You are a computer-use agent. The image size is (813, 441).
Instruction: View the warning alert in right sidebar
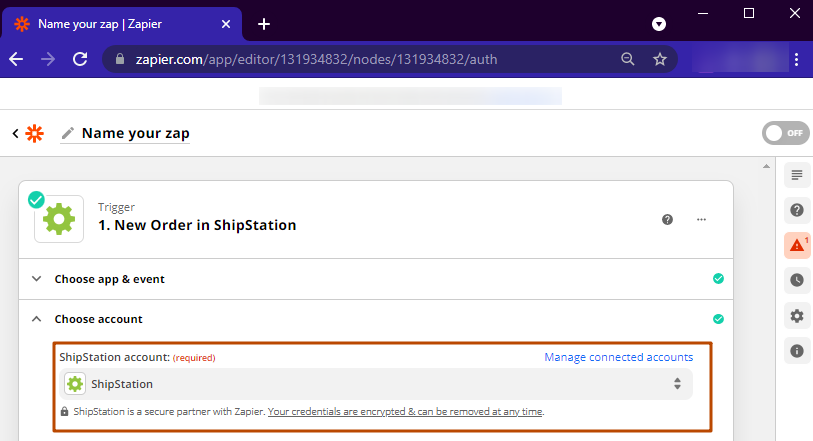coord(797,245)
